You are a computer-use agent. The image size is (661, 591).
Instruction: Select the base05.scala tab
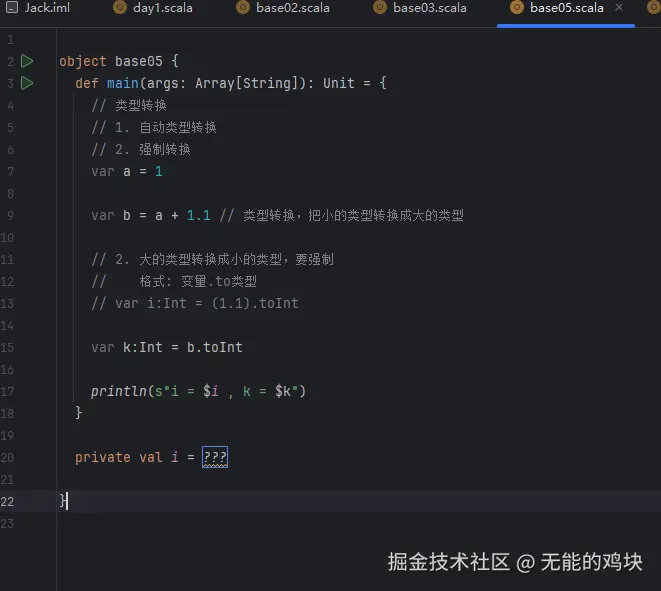coord(566,8)
